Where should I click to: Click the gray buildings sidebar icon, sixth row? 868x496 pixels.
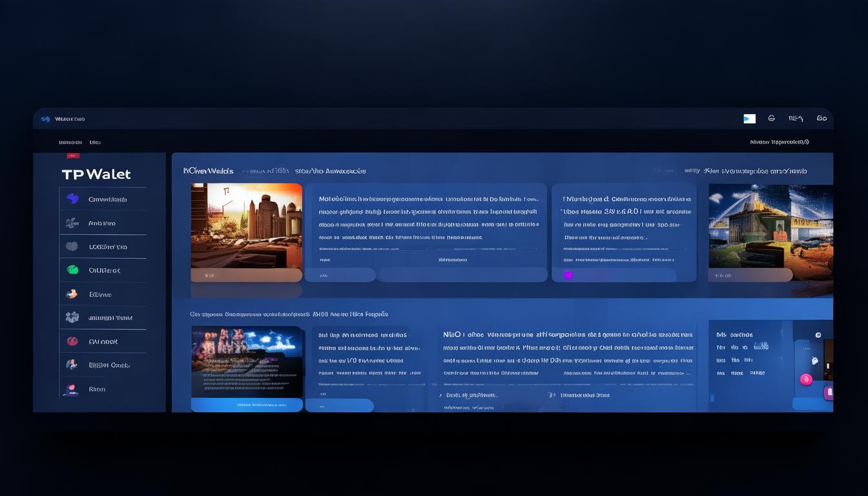click(72, 317)
